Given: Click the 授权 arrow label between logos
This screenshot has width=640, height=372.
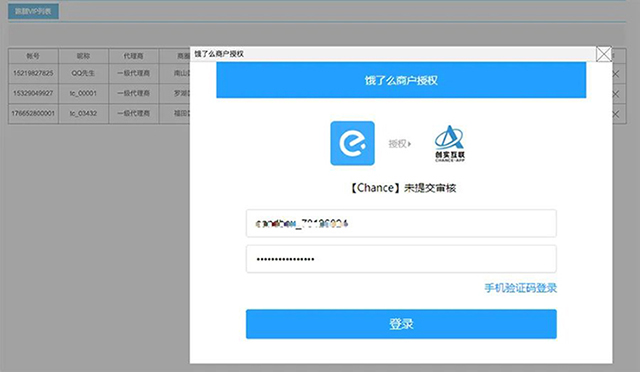Looking at the screenshot, I should tap(400, 144).
